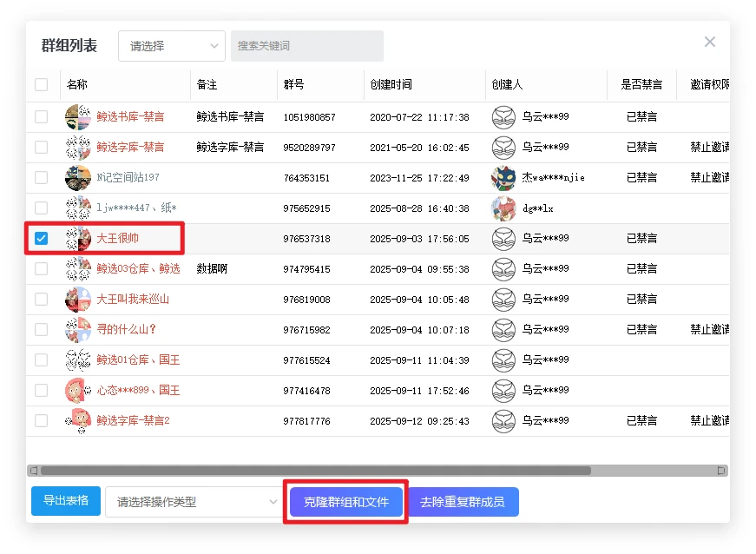Click creator avatar for dg**lx
This screenshot has height=554, width=756.
pyautogui.click(x=503, y=208)
